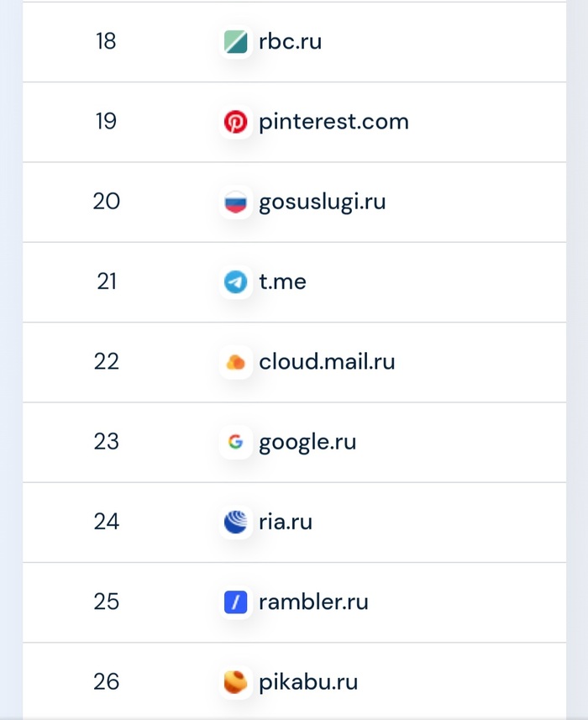Screen dimensions: 588x720
Task: Open the rambler.ru link
Action: pos(313,602)
